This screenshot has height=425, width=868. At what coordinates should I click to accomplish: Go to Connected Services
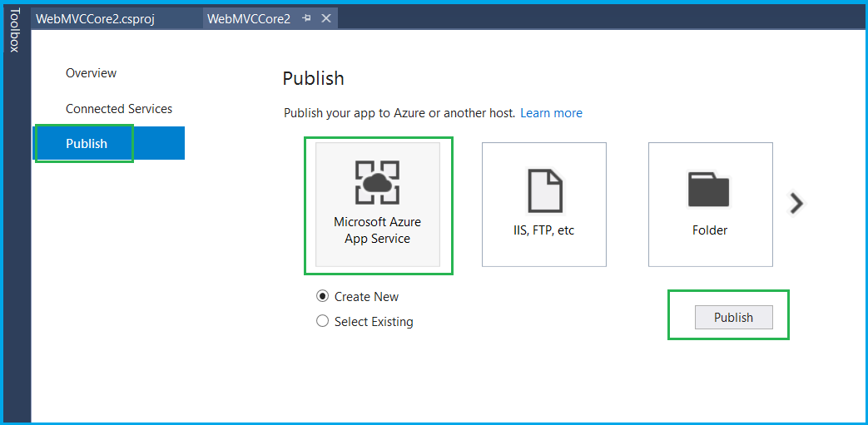[119, 108]
